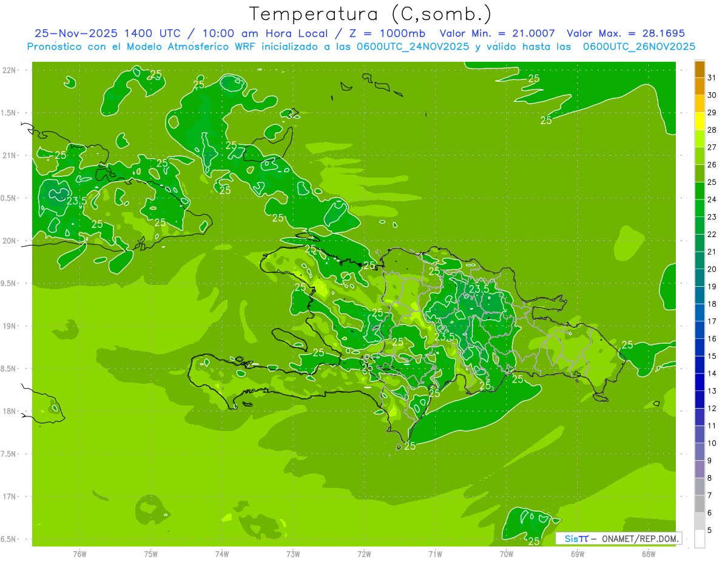This screenshot has height=562, width=728.
Task: Click the "75W" longitude axis label
Action: tap(151, 554)
